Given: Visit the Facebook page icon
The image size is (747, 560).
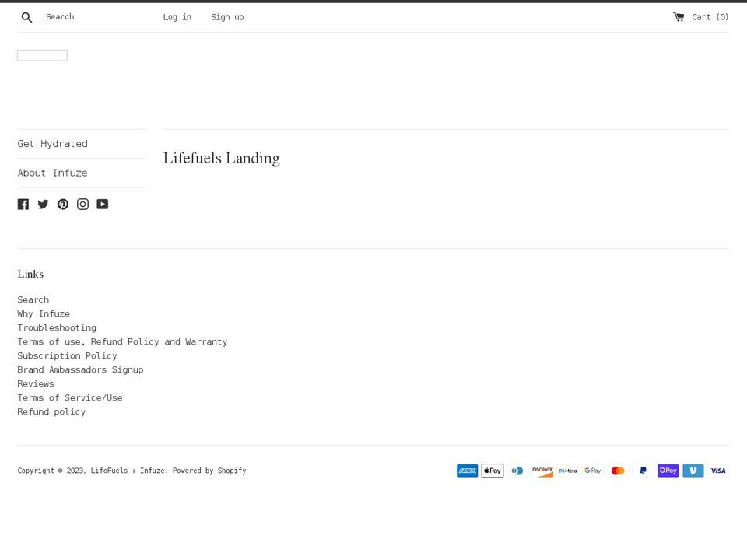Looking at the screenshot, I should 23,205.
